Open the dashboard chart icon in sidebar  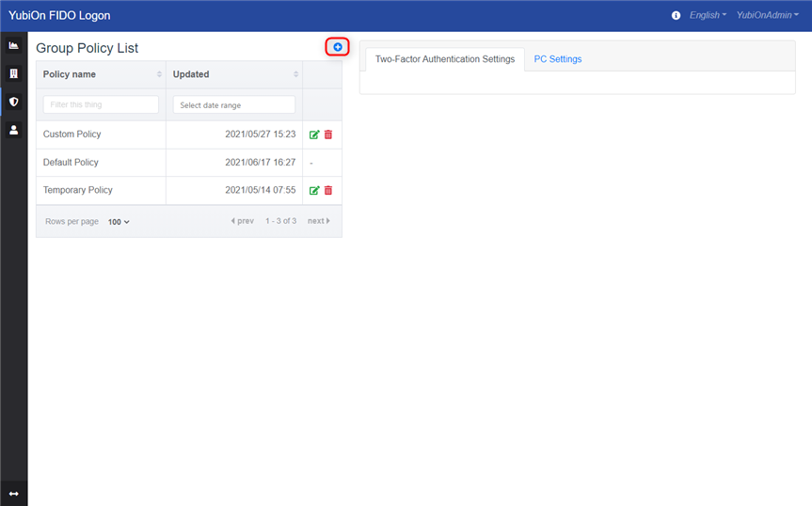pos(13,45)
